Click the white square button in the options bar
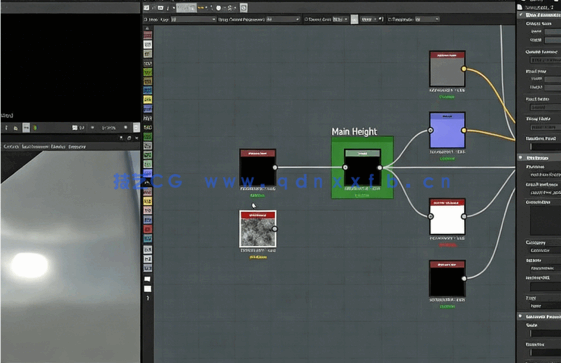 click(354, 19)
